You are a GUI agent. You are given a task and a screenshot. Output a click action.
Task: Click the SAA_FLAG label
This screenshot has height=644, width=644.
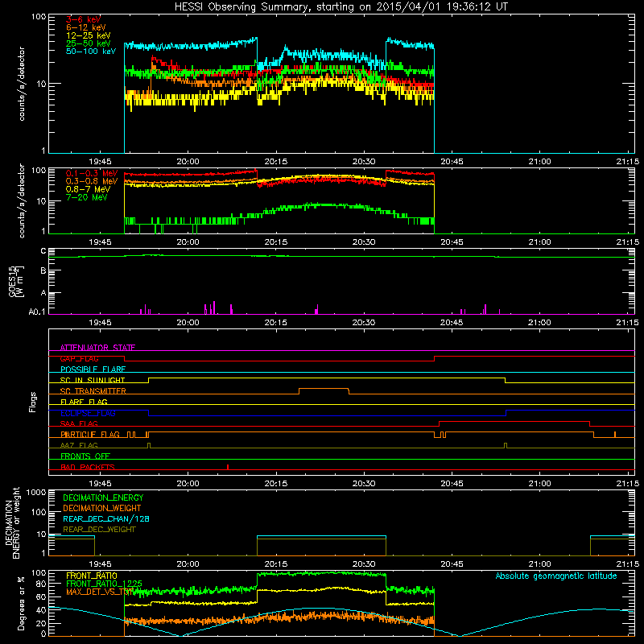(x=79, y=423)
